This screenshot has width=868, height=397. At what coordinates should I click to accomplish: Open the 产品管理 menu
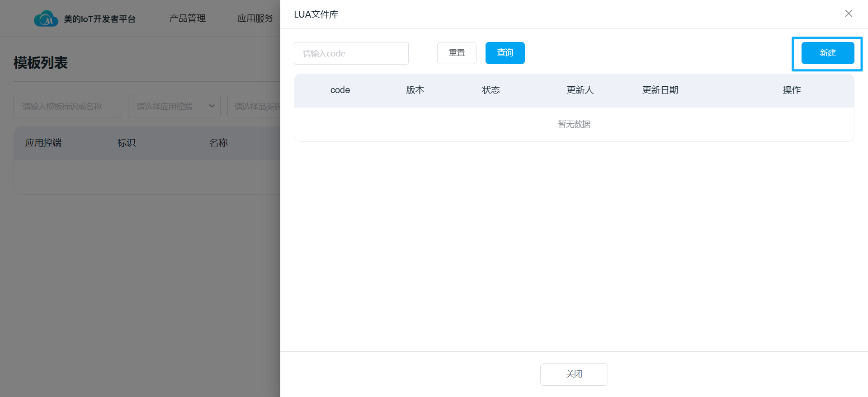[x=187, y=19]
